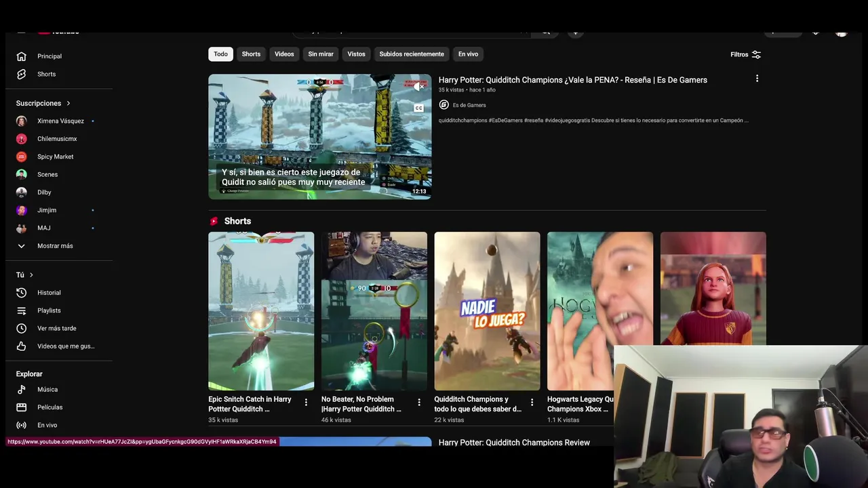868x488 pixels.
Task: Open options for Epic Snitch Catch short
Action: click(x=306, y=403)
